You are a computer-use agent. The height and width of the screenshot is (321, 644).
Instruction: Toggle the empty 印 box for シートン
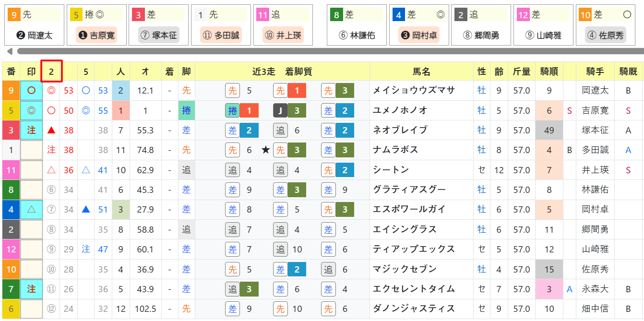point(31,170)
